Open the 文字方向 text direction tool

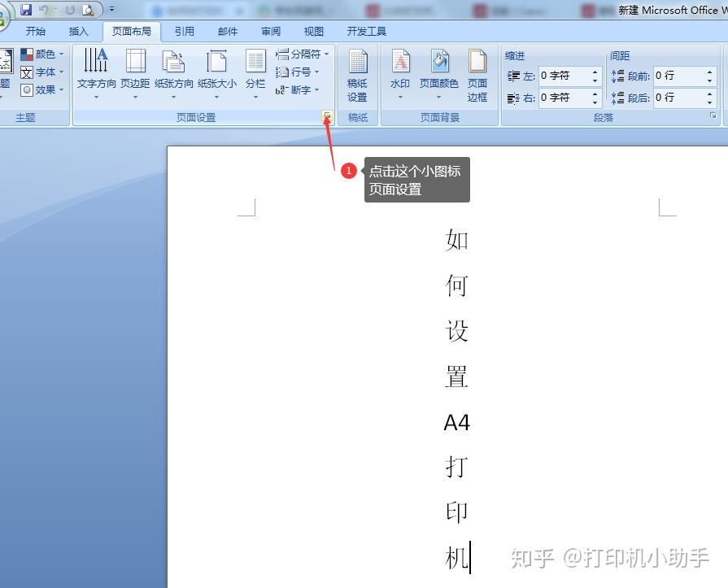(96, 74)
